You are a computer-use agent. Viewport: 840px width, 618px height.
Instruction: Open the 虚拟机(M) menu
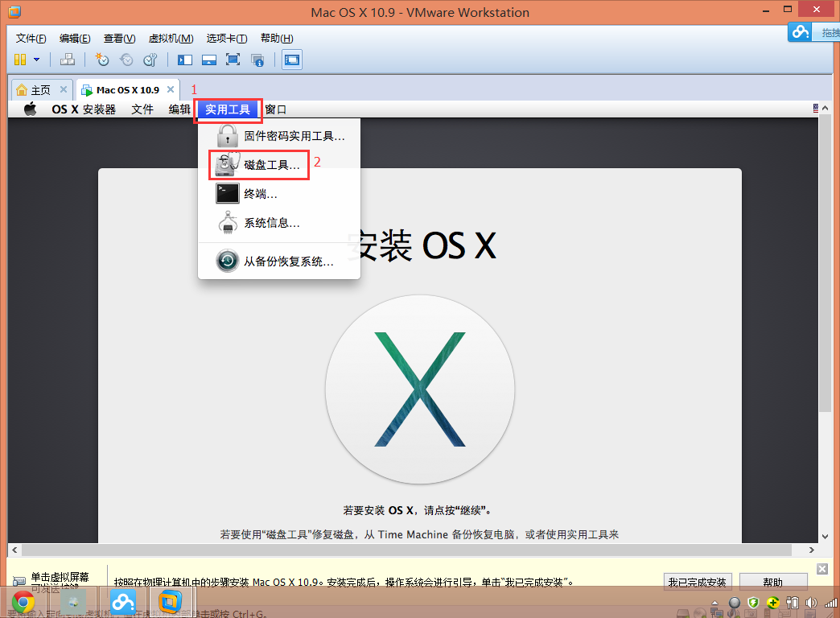click(x=171, y=39)
